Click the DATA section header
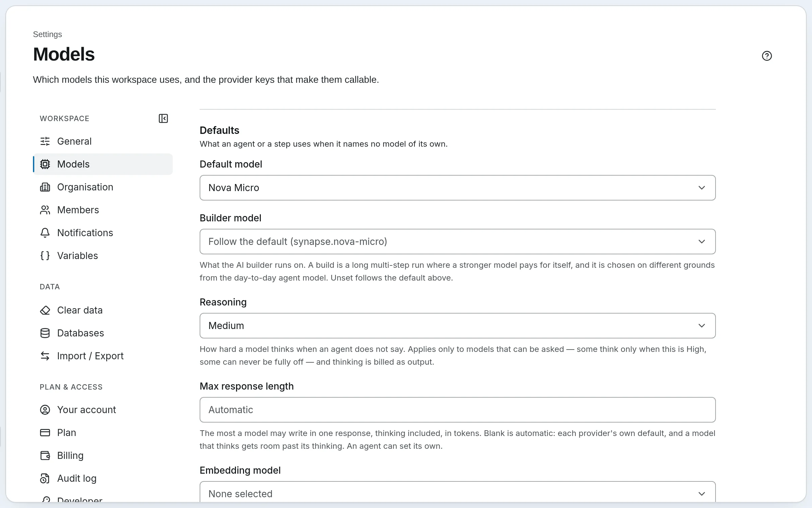Screen dimensions: 812x508 click(x=50, y=287)
